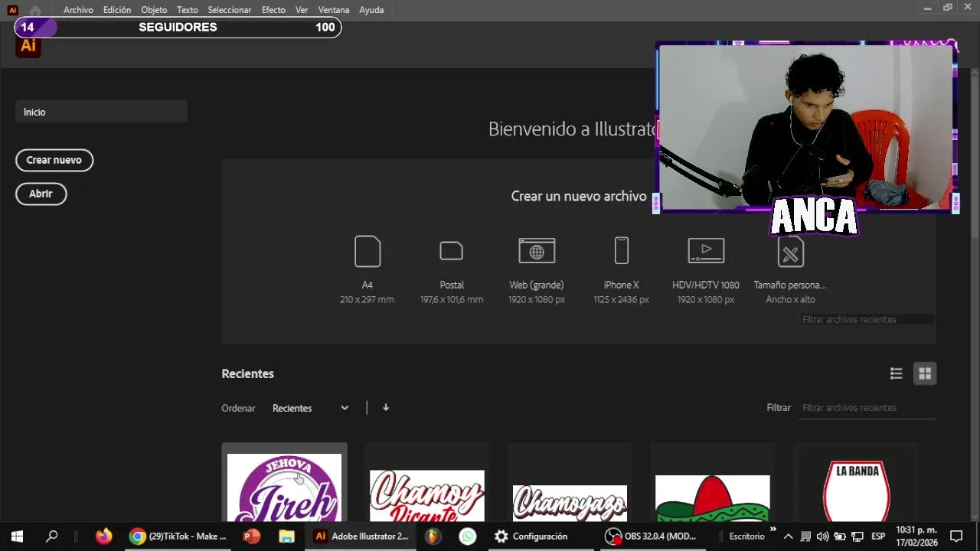
Task: Open the clock showing 10:31 p. m.
Action: (x=916, y=536)
